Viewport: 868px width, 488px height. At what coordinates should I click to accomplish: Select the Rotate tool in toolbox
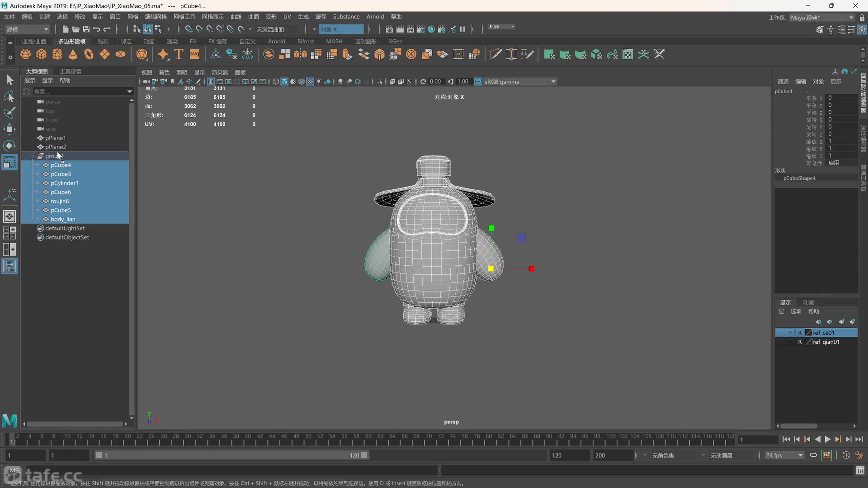(x=9, y=146)
